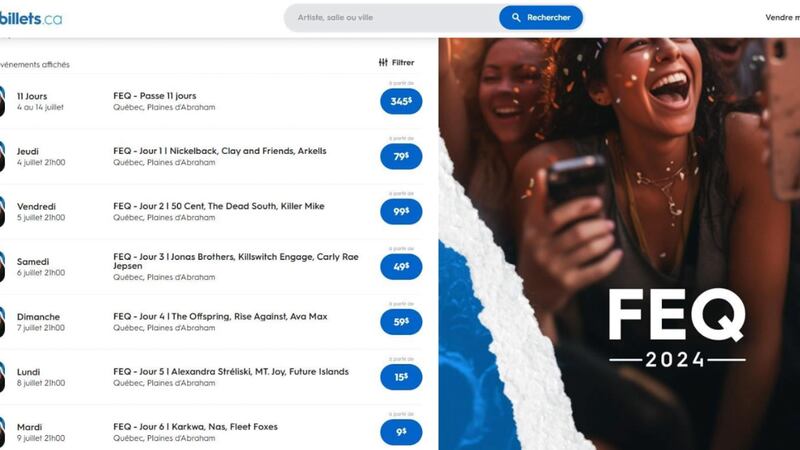Click the event icon beside Vendredi 5 juillet

[x=2, y=211]
